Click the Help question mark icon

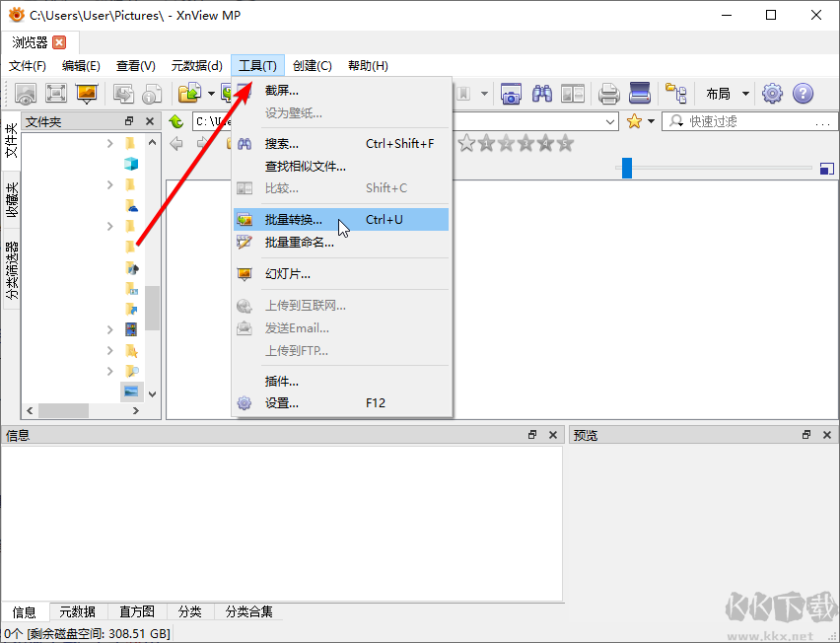[x=802, y=94]
